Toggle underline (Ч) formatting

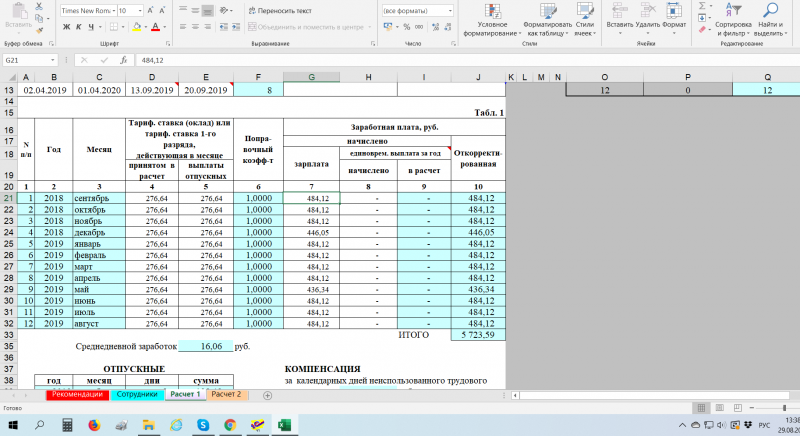pos(90,27)
